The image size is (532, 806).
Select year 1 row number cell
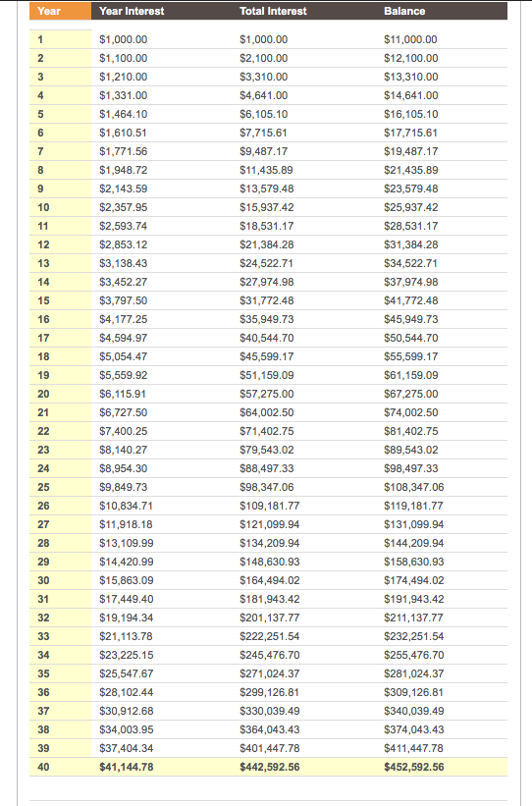60,39
